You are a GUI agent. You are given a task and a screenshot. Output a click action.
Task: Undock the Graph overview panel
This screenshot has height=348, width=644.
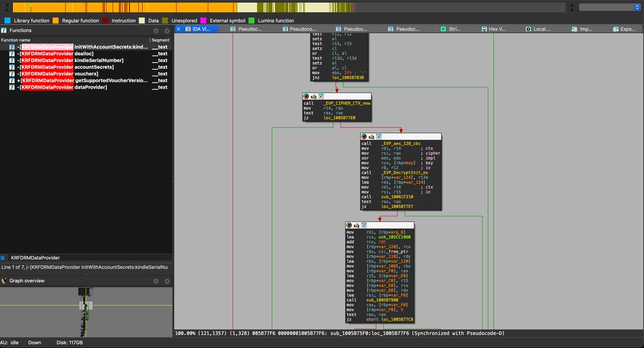pyautogui.click(x=156, y=281)
